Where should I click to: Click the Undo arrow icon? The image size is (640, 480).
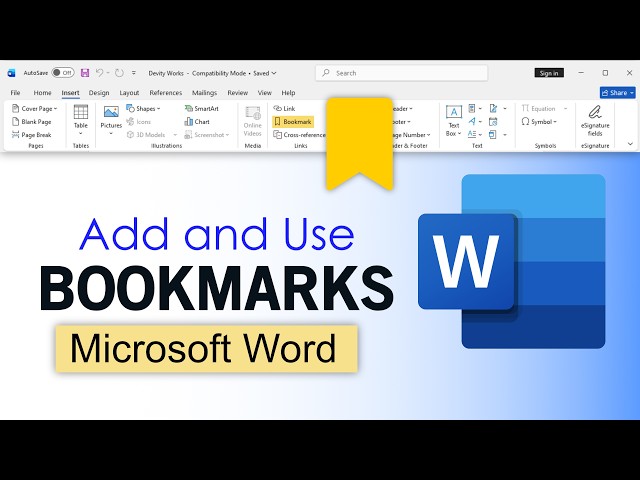99,73
